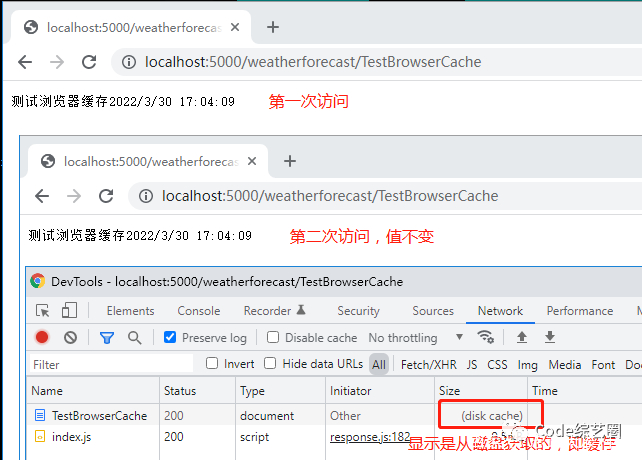Viewport: 642px width, 460px height.
Task: Enable Disable cache checkbox
Action: (x=273, y=338)
